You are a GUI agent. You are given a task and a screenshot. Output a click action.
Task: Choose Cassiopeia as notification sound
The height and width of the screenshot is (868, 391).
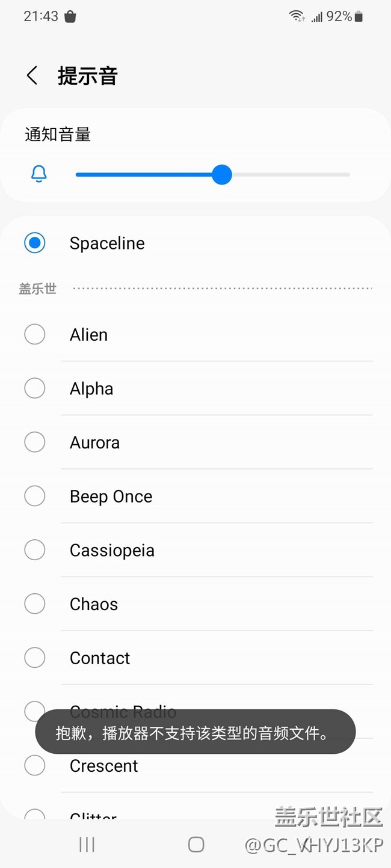(35, 550)
